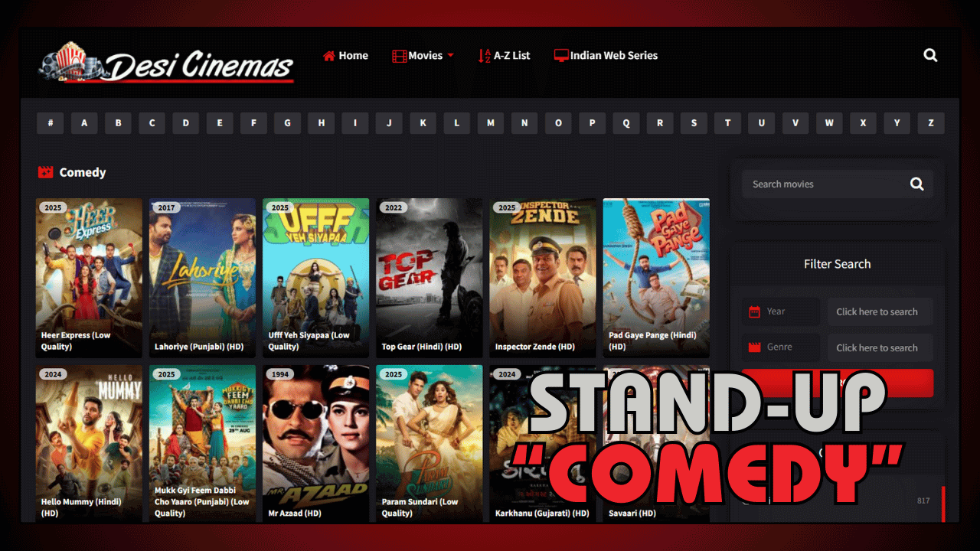Select the letter R filter
The image size is (980, 551).
(659, 123)
